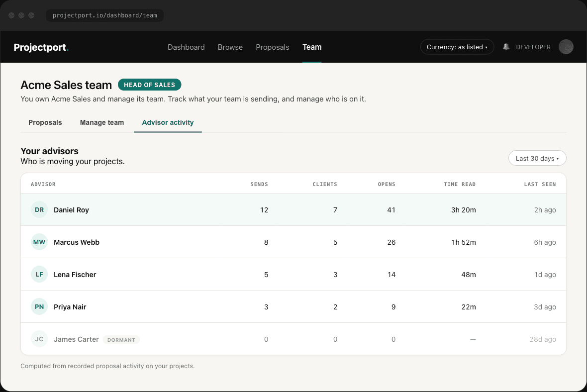Click Priya Nair's opens value 9

[393, 307]
